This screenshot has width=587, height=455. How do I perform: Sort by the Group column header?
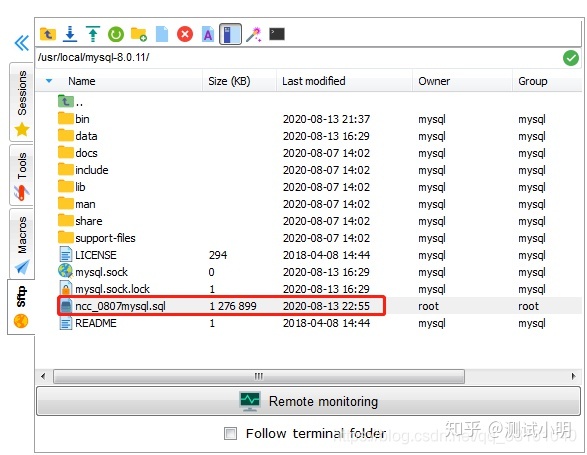[533, 81]
